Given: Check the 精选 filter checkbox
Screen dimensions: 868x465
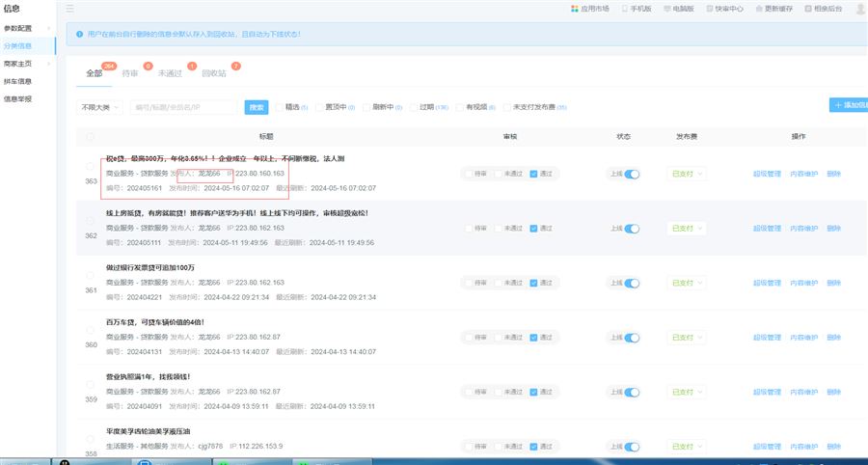Looking at the screenshot, I should [x=280, y=107].
